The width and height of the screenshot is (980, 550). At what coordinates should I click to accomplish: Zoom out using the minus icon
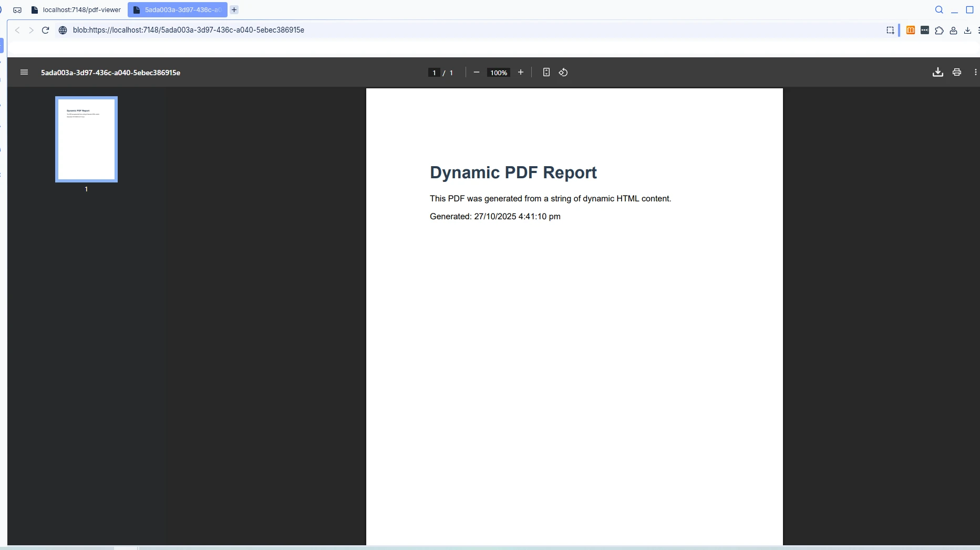point(476,72)
